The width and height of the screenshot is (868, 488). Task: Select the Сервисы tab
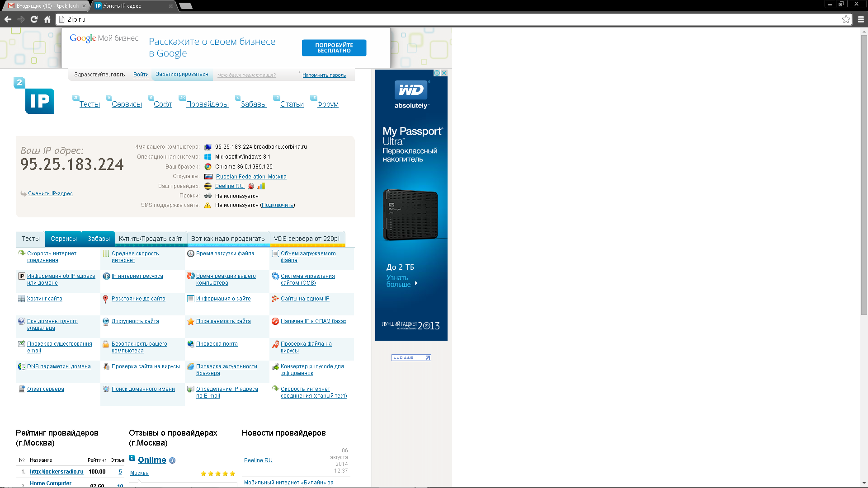tap(64, 239)
